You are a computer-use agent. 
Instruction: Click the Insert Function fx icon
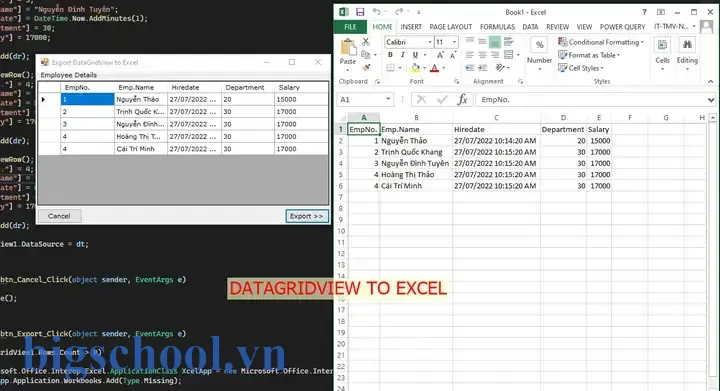pyautogui.click(x=462, y=99)
